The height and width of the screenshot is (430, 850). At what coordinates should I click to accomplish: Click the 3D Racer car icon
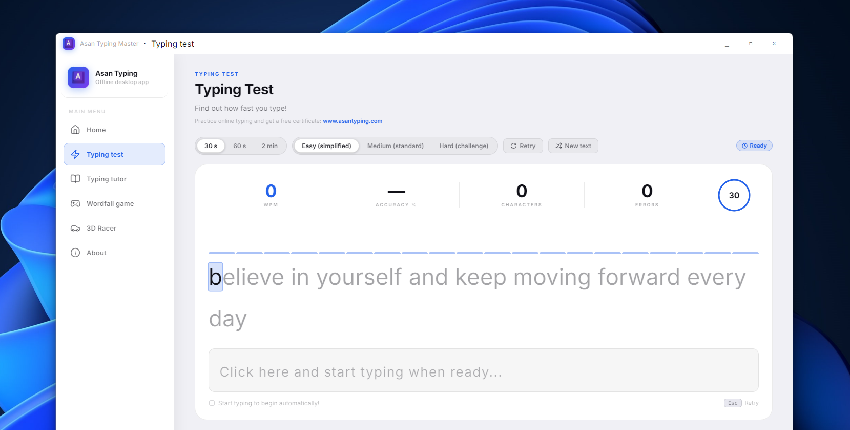pyautogui.click(x=75, y=228)
